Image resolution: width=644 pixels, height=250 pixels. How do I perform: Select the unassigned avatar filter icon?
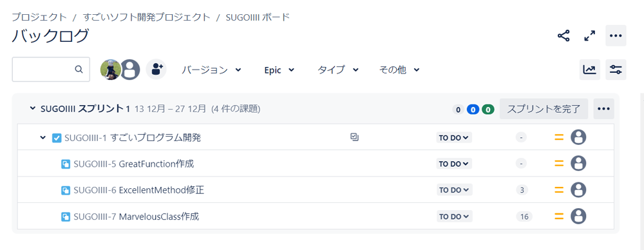130,70
